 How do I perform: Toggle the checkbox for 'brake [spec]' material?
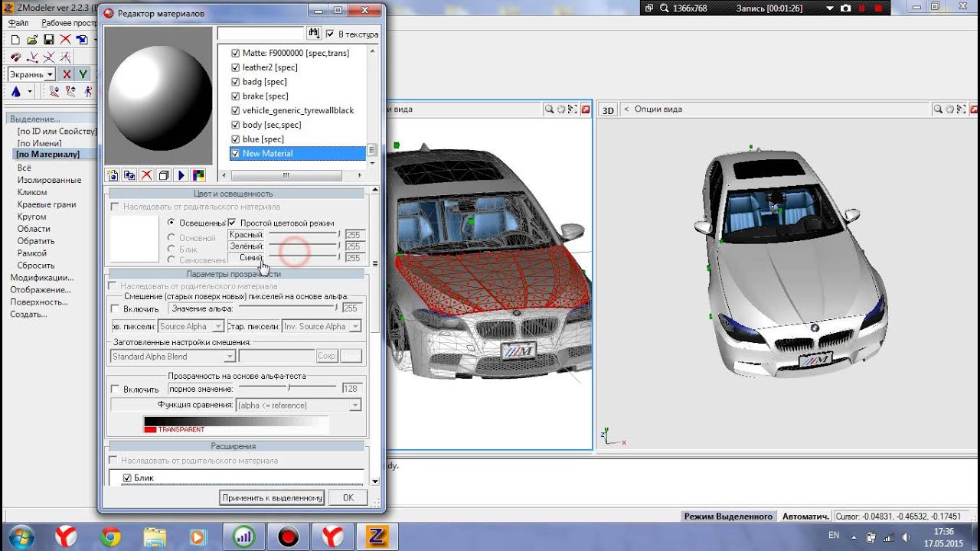click(x=236, y=96)
